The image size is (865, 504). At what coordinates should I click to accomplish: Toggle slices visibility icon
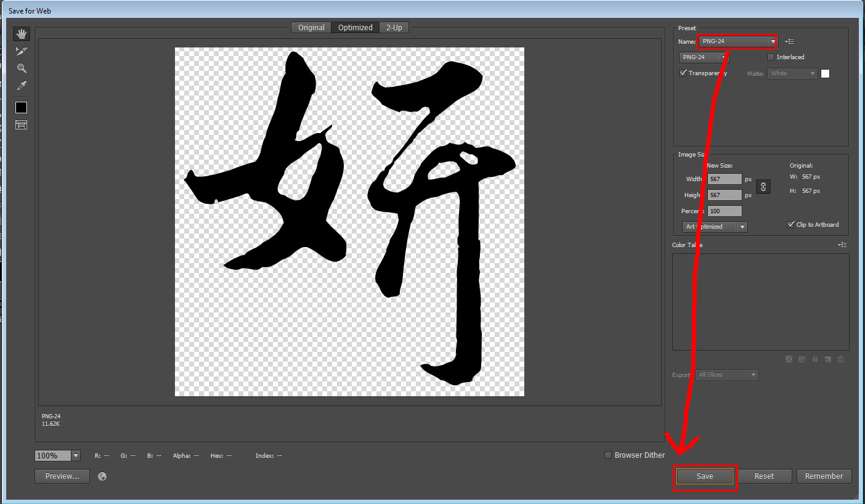point(22,125)
